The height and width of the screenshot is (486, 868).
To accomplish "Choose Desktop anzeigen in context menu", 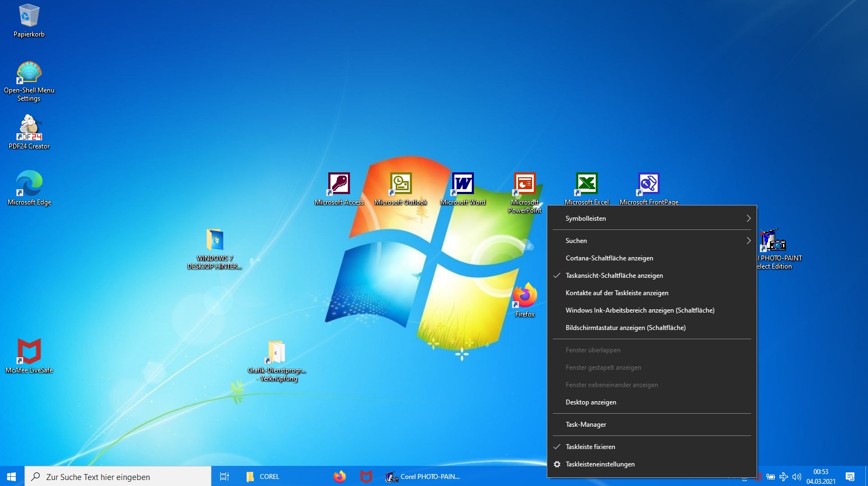I will [652, 402].
